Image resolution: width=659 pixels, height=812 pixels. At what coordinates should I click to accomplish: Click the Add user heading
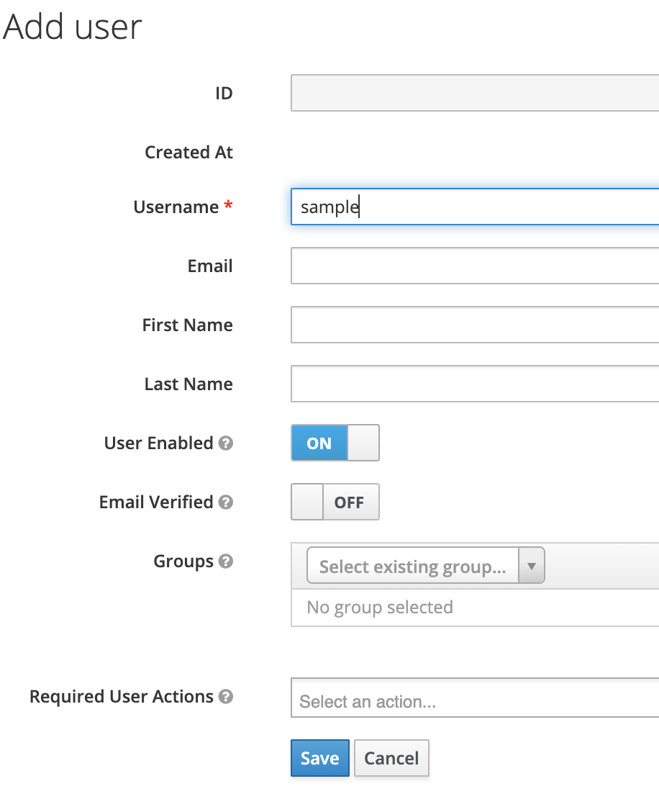point(72,27)
